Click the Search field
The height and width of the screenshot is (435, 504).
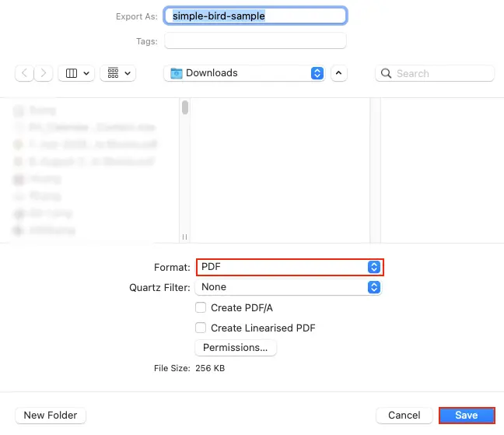coord(435,73)
